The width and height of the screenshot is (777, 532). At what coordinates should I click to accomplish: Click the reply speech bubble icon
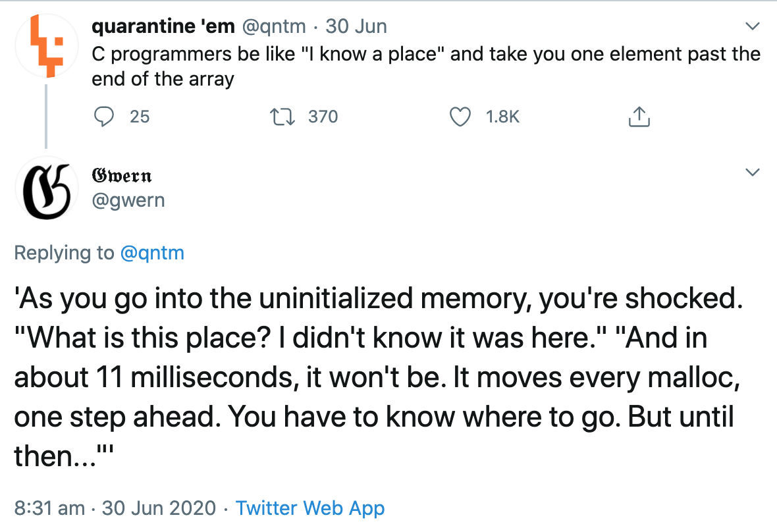pos(103,117)
